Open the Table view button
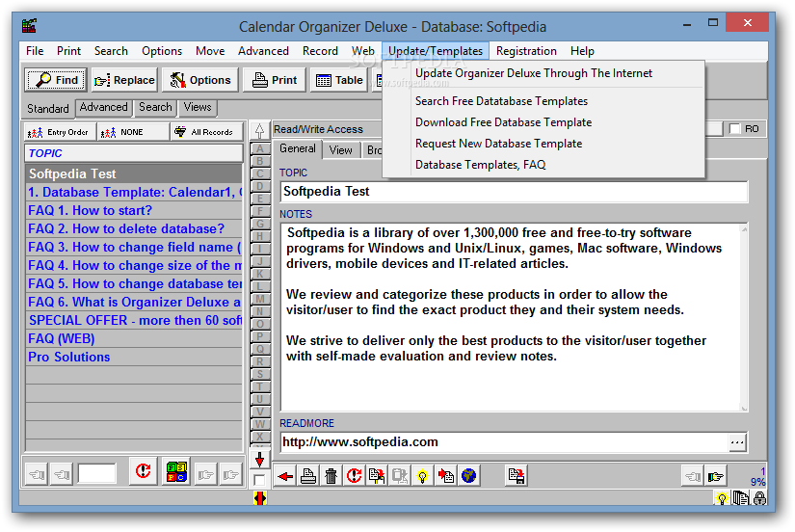This screenshot has height=532, width=795. point(339,80)
